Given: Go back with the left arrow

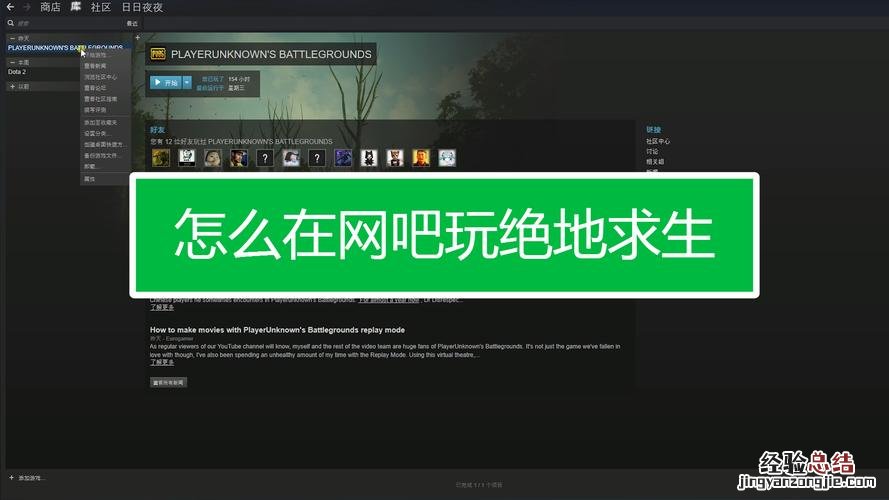Looking at the screenshot, I should point(10,7).
